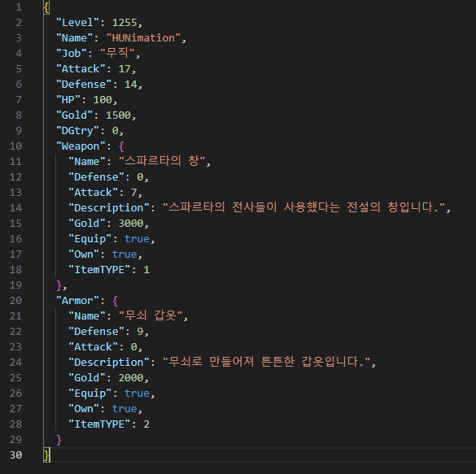Click line number 20 in the gutter
Image resolution: width=476 pixels, height=474 pixels.
coord(15,301)
